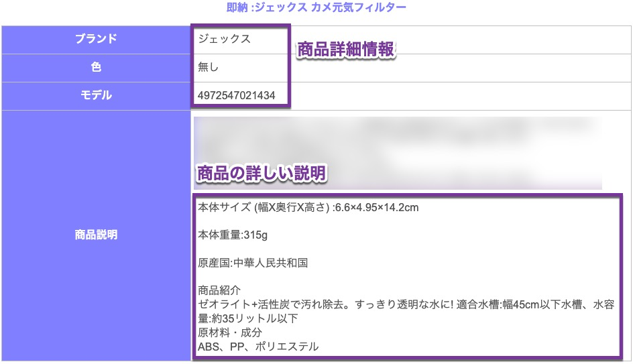Click the 商品紹介 heading text
The height and width of the screenshot is (364, 633).
coord(219,290)
